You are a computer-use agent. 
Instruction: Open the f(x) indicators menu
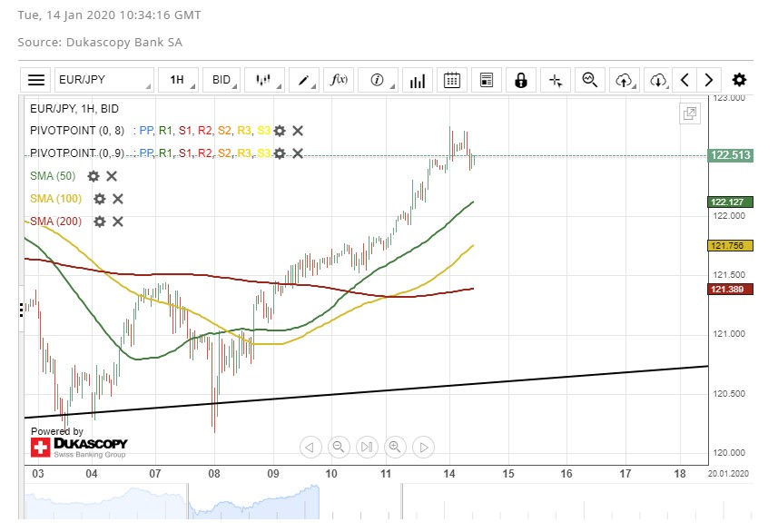pyautogui.click(x=338, y=80)
